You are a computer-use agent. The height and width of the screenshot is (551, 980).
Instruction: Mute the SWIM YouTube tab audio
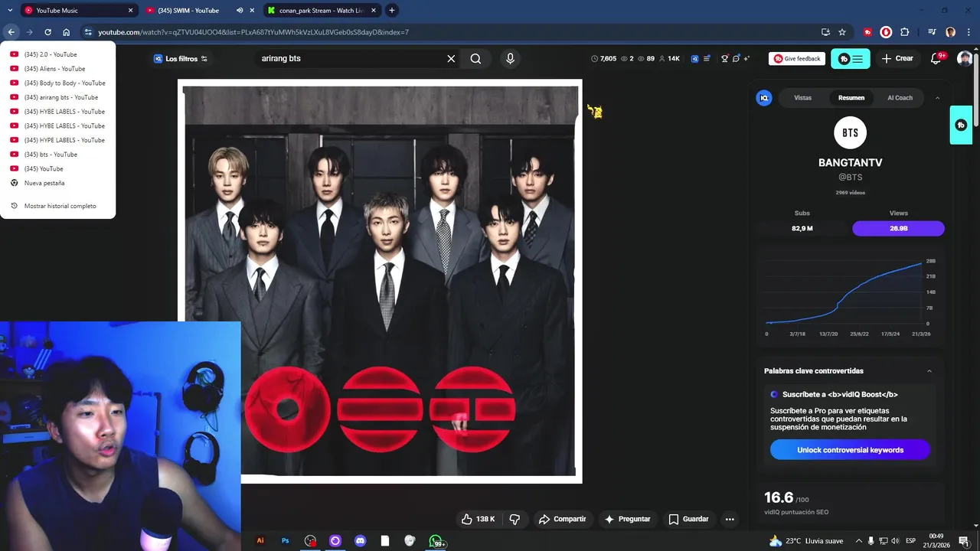click(240, 11)
